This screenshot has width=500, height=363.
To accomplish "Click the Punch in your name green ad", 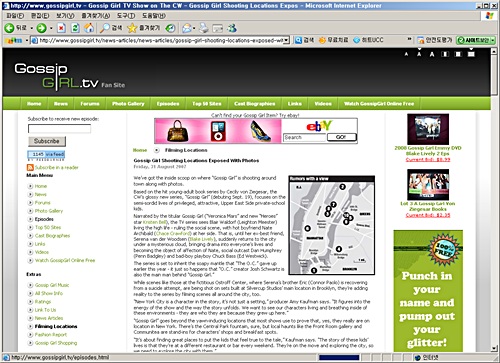I will [x=428, y=291].
